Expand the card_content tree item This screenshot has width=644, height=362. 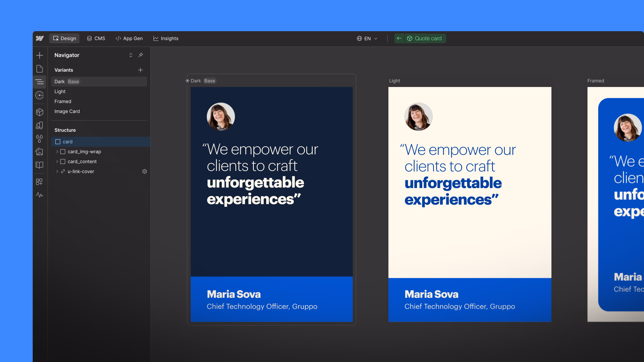pos(57,161)
